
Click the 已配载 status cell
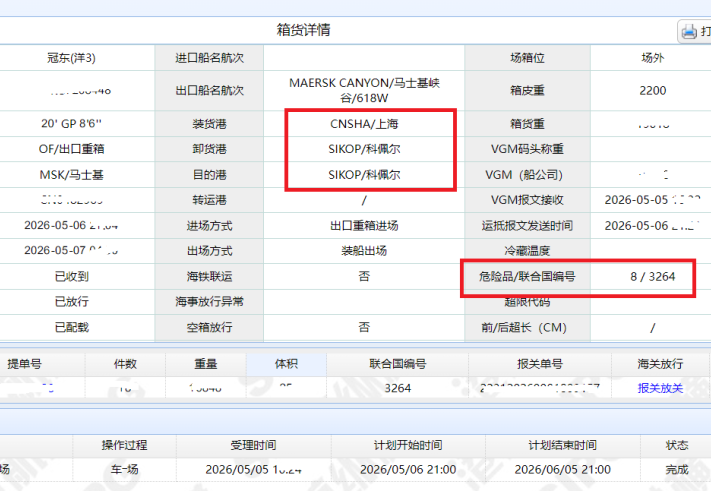[x=71, y=327]
